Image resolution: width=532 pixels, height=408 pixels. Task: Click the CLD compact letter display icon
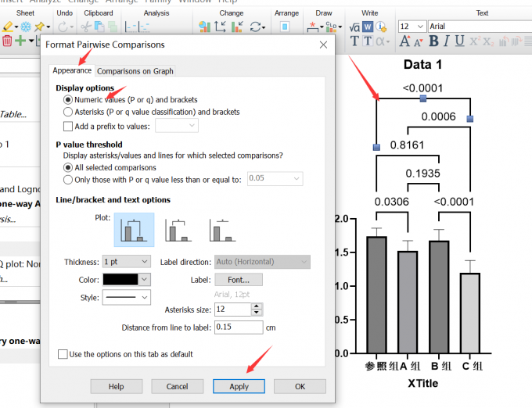pos(332,27)
